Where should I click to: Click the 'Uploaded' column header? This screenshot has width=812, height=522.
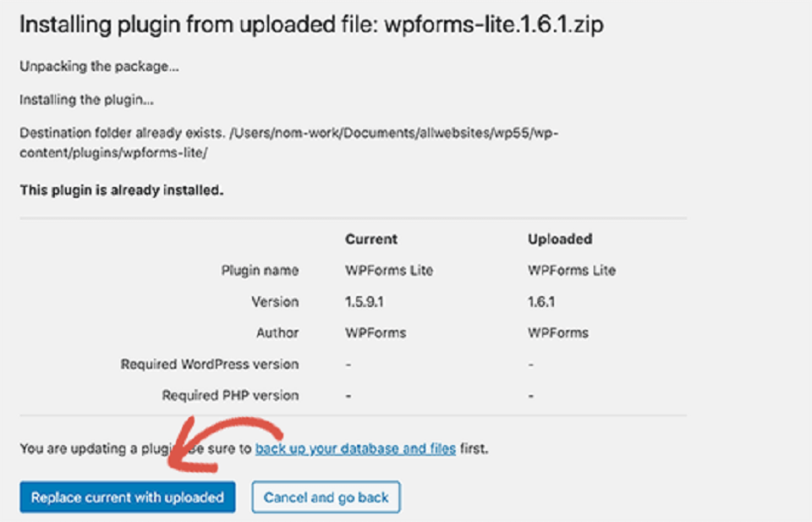pos(560,239)
